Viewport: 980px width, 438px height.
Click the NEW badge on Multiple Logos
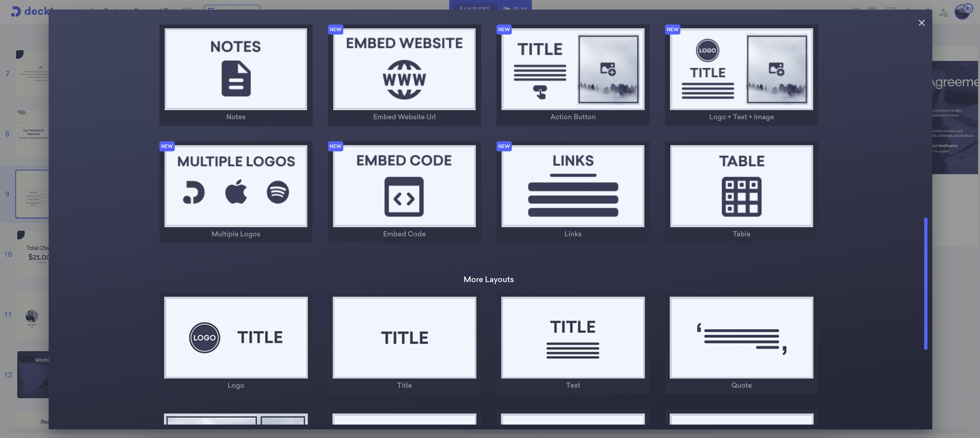tap(167, 146)
